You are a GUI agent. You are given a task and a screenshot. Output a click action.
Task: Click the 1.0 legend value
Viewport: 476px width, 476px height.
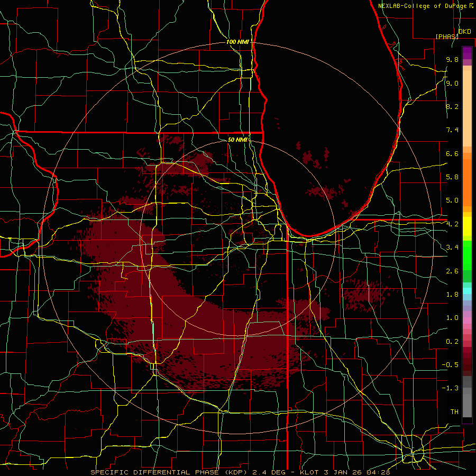coord(452,318)
